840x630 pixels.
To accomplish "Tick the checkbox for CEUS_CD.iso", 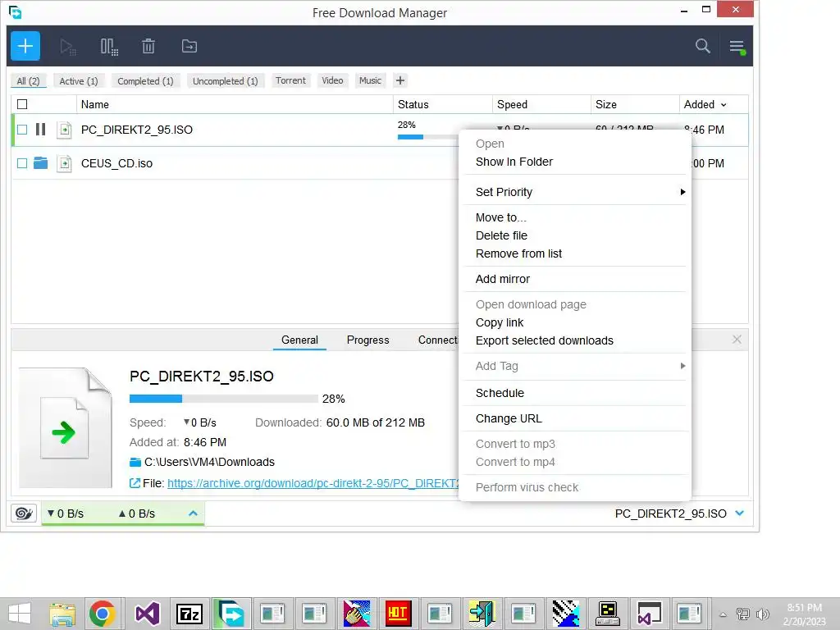I will (x=22, y=163).
